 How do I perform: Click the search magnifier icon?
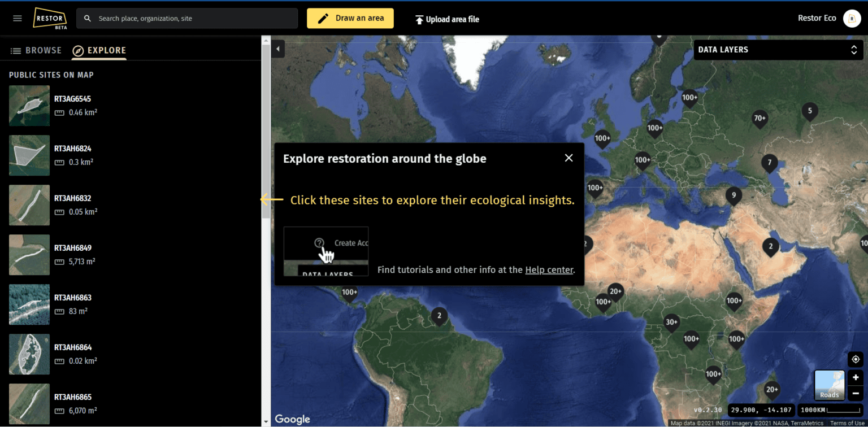tap(87, 18)
